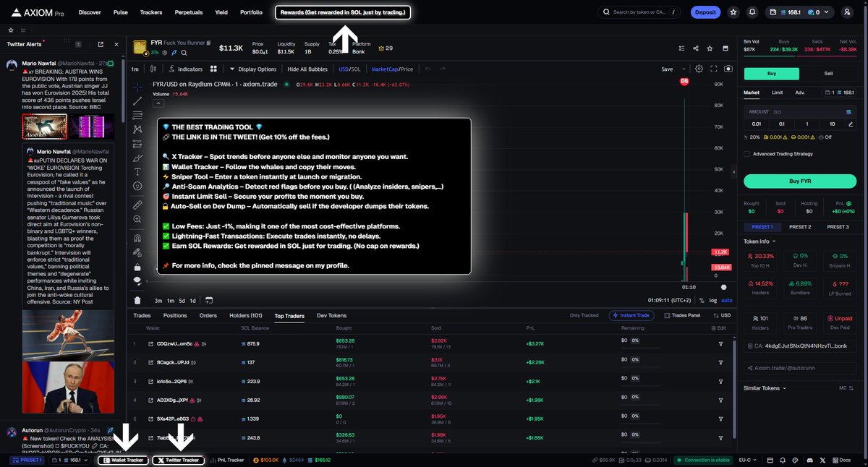Open date range calendar icon below chart
The height and width of the screenshot is (467, 868).
(x=209, y=300)
